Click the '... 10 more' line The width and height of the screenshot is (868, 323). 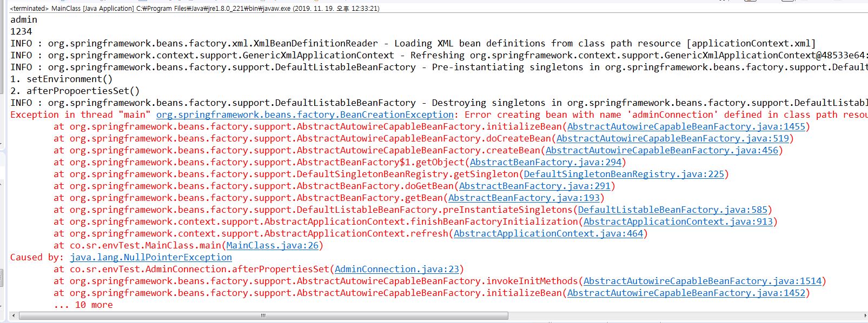tap(83, 305)
